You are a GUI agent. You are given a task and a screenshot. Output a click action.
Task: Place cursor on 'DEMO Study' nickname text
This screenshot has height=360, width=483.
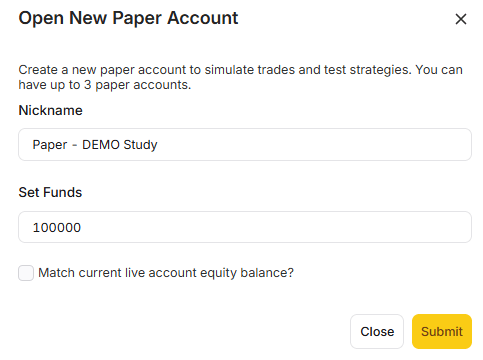click(120, 145)
